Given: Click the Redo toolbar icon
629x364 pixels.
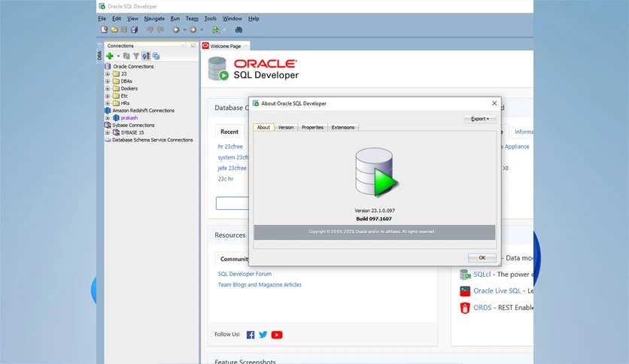Looking at the screenshot, I should click(160, 29).
